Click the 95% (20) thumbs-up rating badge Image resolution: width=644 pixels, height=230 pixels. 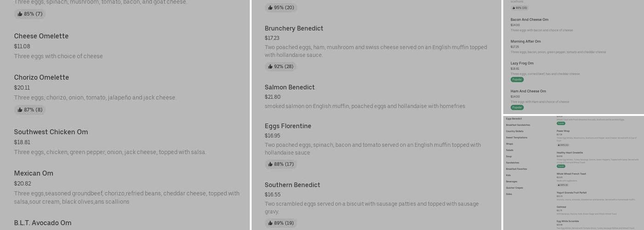pos(281,8)
